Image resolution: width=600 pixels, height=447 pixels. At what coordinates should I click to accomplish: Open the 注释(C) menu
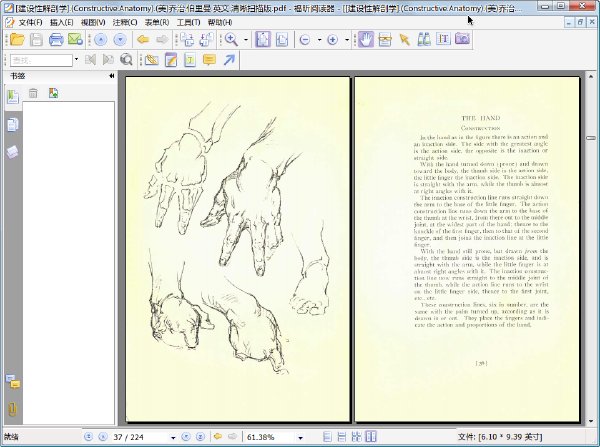click(x=125, y=23)
